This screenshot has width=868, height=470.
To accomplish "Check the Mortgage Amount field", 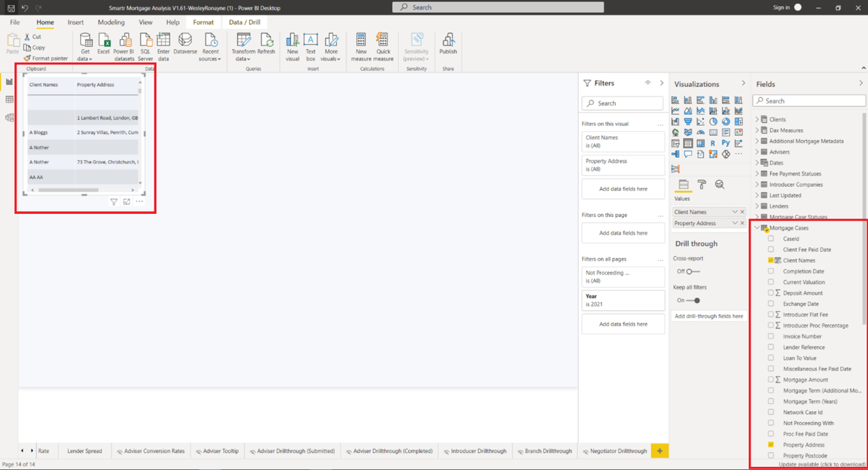I will tap(770, 379).
